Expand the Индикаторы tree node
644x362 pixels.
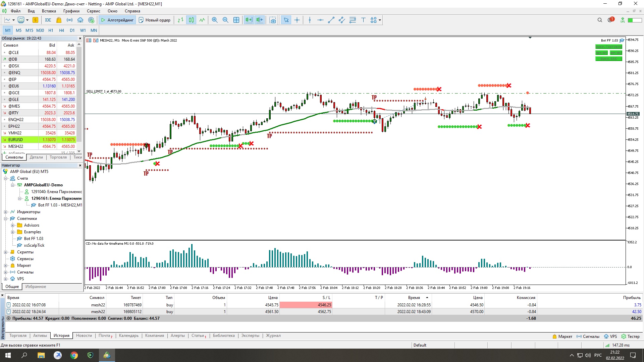point(6,212)
